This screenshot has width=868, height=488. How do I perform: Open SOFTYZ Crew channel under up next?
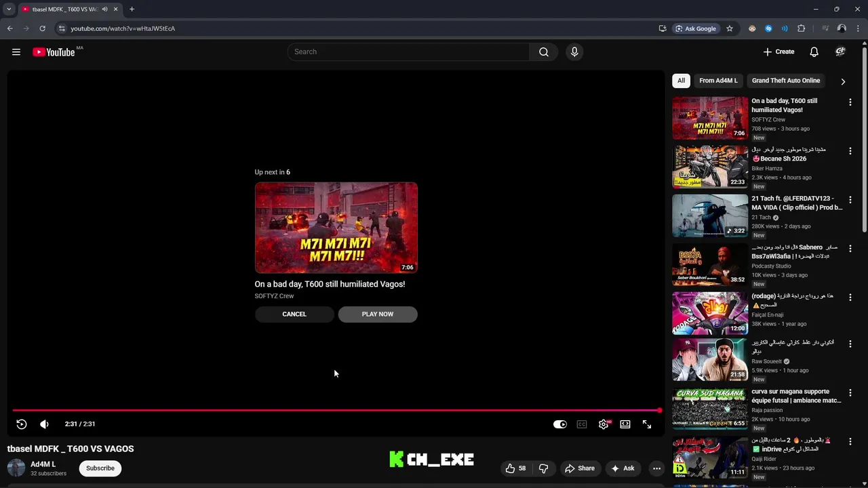click(x=274, y=296)
